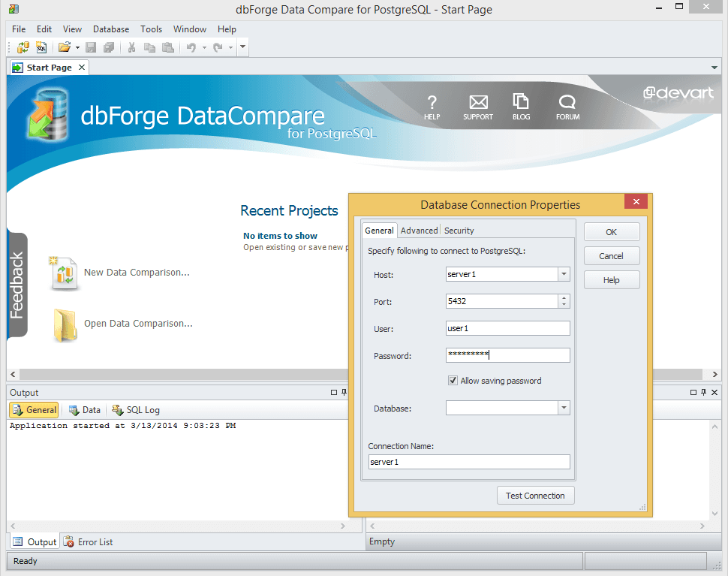Open the Window menu
Screen dimensions: 728x576
(189, 29)
